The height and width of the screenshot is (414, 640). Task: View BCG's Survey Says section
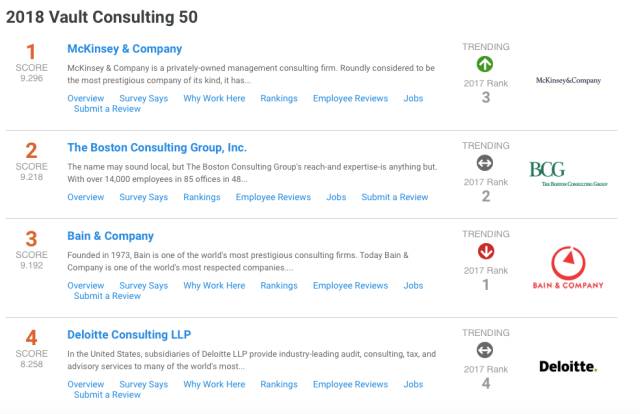[x=143, y=197]
